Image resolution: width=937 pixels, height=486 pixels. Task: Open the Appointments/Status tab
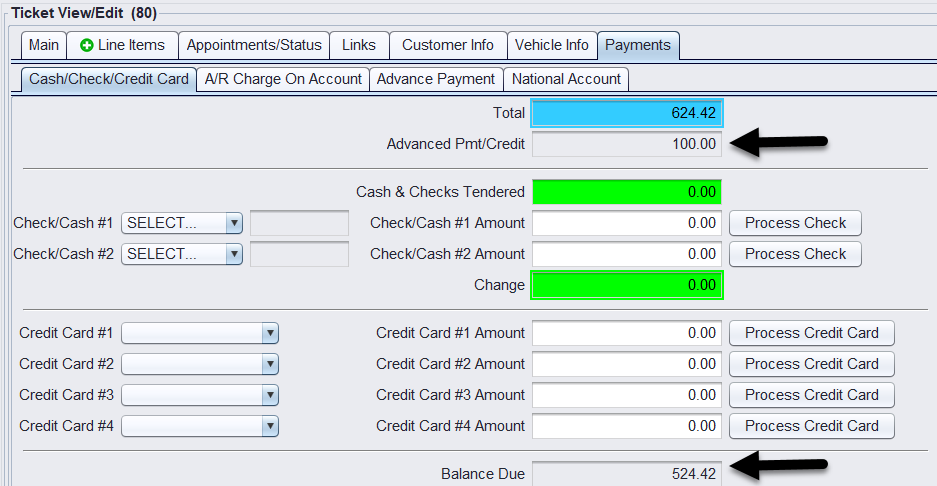254,45
